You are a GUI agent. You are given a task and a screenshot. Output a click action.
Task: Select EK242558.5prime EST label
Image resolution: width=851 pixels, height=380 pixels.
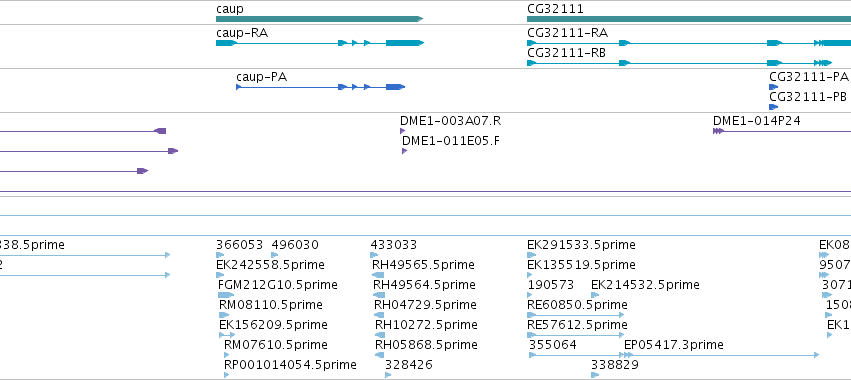tap(270, 264)
